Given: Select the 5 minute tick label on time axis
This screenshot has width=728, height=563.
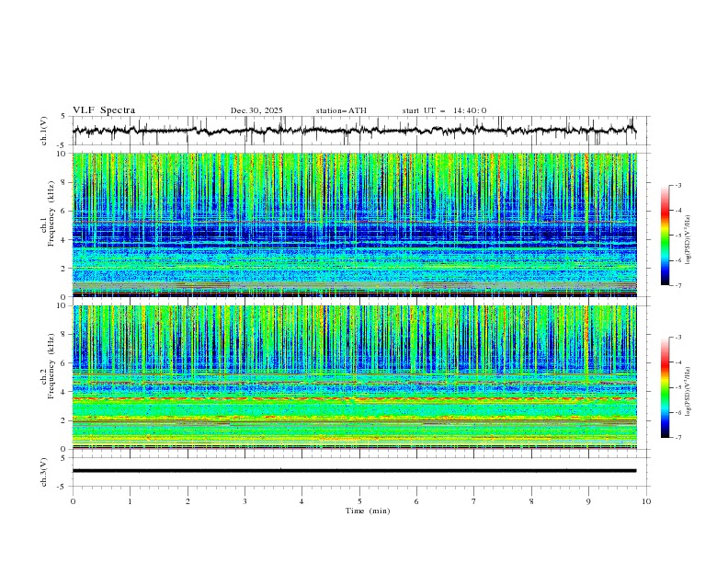Looking at the screenshot, I should (359, 501).
